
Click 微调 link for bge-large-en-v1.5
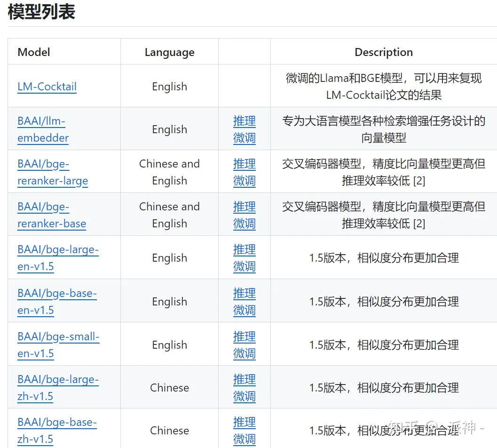(245, 266)
